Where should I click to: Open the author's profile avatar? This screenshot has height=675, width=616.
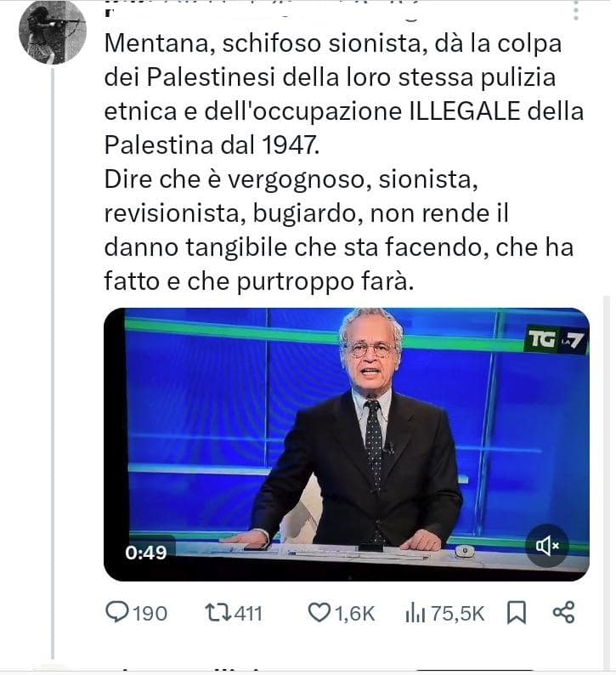tap(53, 31)
